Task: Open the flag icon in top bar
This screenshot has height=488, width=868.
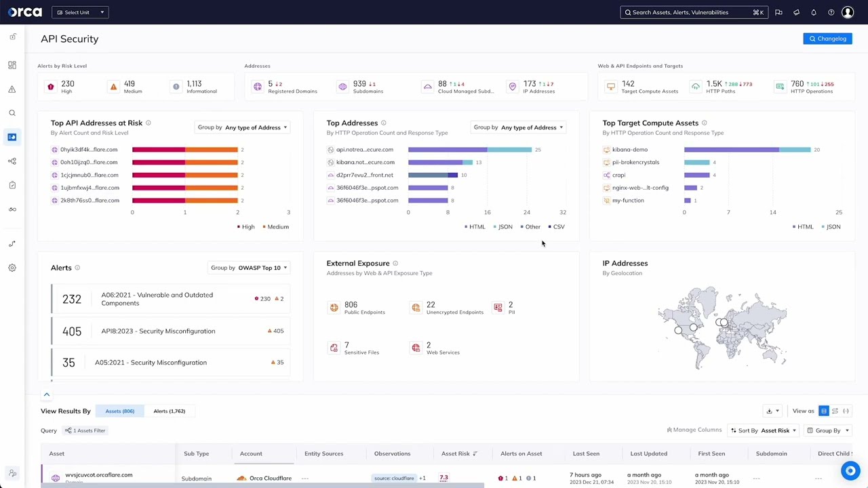Action: point(778,12)
